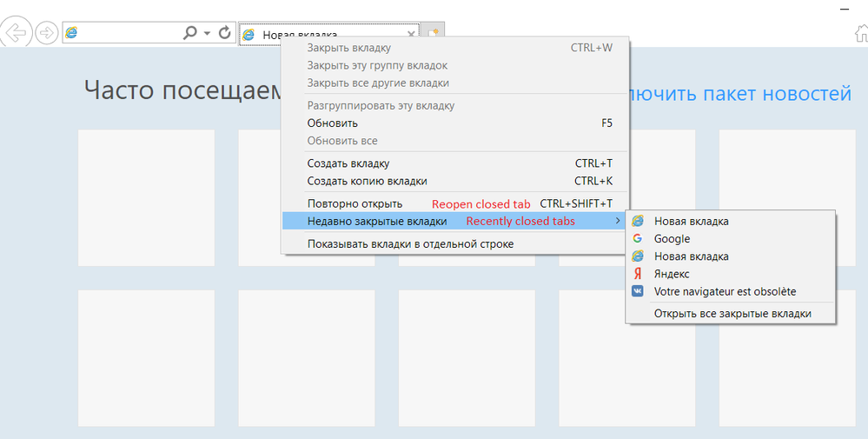Image resolution: width=868 pixels, height=439 pixels.
Task: Click the news feed link ending in пакет новостей
Action: [739, 94]
